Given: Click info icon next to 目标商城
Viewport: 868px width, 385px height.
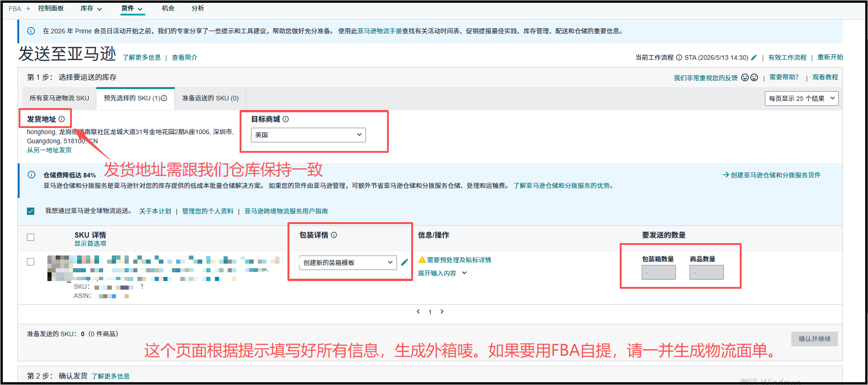Looking at the screenshot, I should (286, 119).
